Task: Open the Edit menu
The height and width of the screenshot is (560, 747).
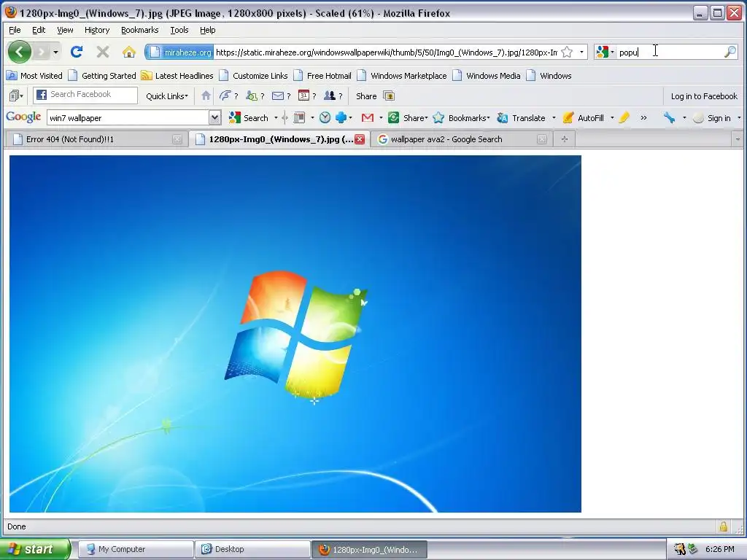Action: 39,30
